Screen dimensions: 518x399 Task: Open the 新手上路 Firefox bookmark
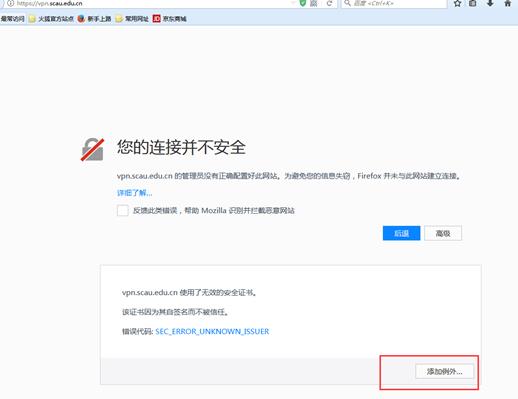(94, 19)
